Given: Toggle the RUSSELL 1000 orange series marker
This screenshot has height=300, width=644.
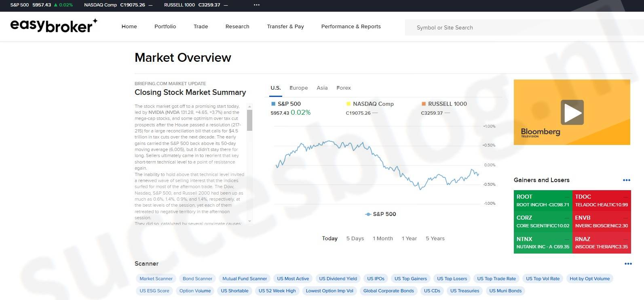Looking at the screenshot, I should [x=424, y=104].
